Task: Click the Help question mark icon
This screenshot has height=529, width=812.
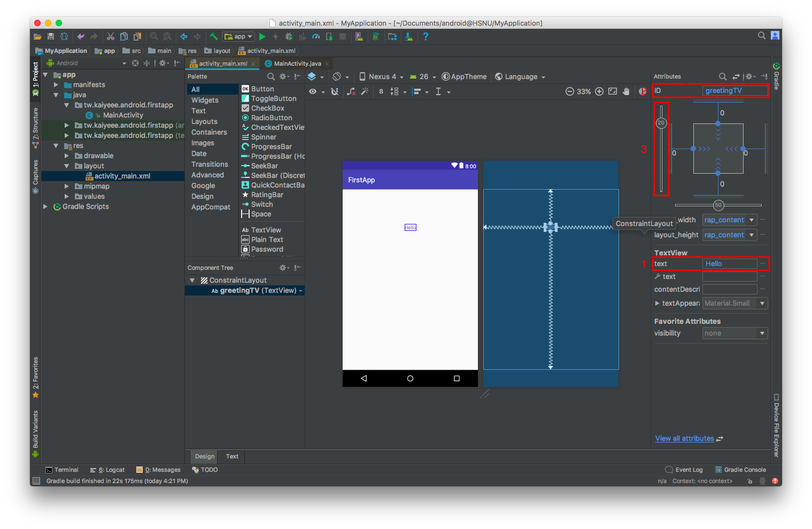Action: (426, 36)
